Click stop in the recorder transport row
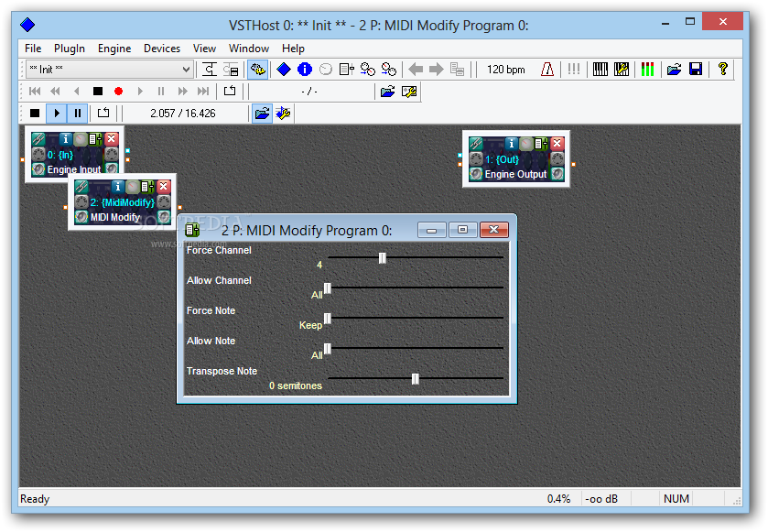 [98, 92]
